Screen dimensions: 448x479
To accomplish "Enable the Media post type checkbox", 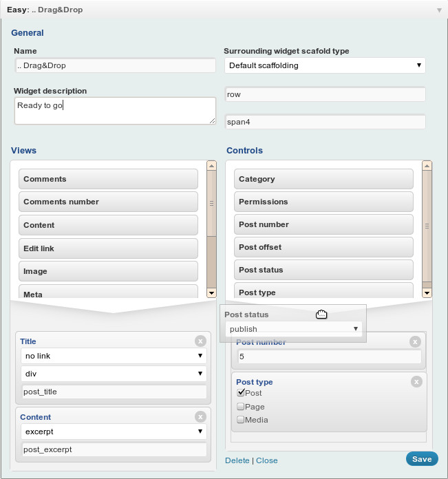I will click(241, 420).
